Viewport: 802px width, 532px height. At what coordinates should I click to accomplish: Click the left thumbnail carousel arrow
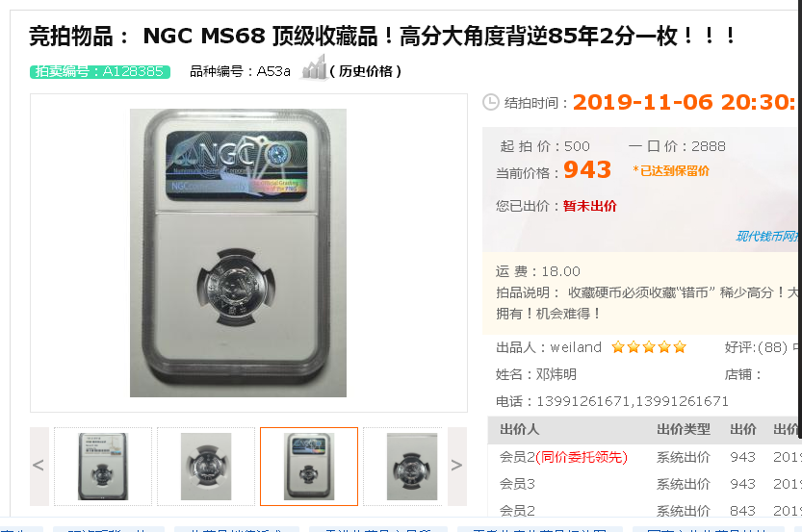pyautogui.click(x=39, y=466)
